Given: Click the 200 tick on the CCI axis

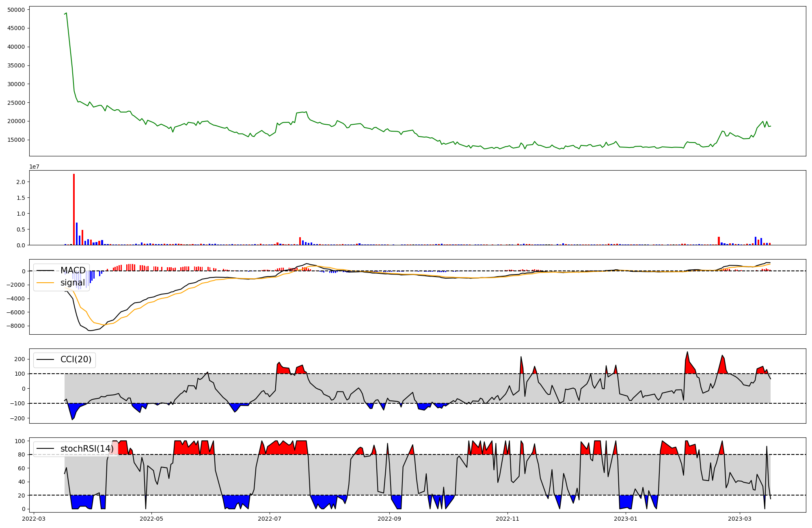Looking at the screenshot, I should point(19,359).
